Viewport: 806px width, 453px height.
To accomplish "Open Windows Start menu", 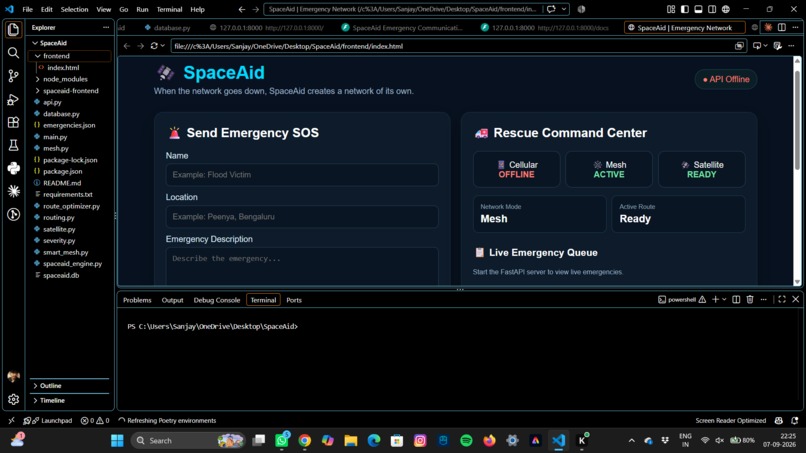I will click(117, 440).
